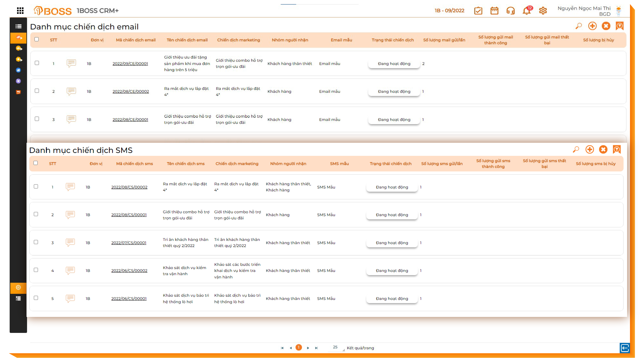Tick checkbox for email campaign row 1
This screenshot has height=362, width=644.
pos(37,63)
